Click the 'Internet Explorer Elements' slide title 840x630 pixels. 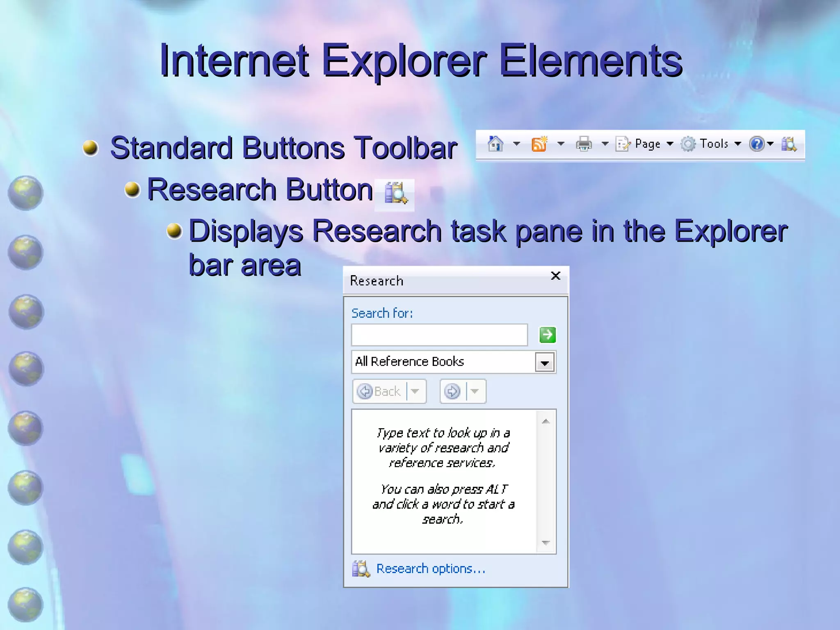click(x=421, y=61)
